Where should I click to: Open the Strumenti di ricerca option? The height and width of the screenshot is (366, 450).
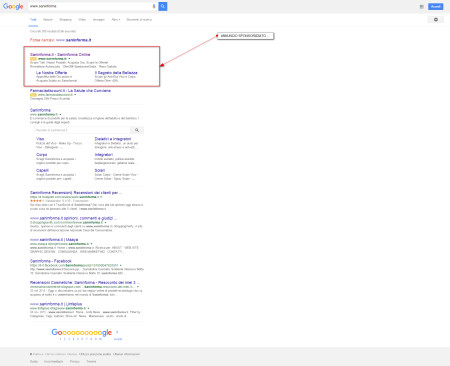pyautogui.click(x=139, y=20)
